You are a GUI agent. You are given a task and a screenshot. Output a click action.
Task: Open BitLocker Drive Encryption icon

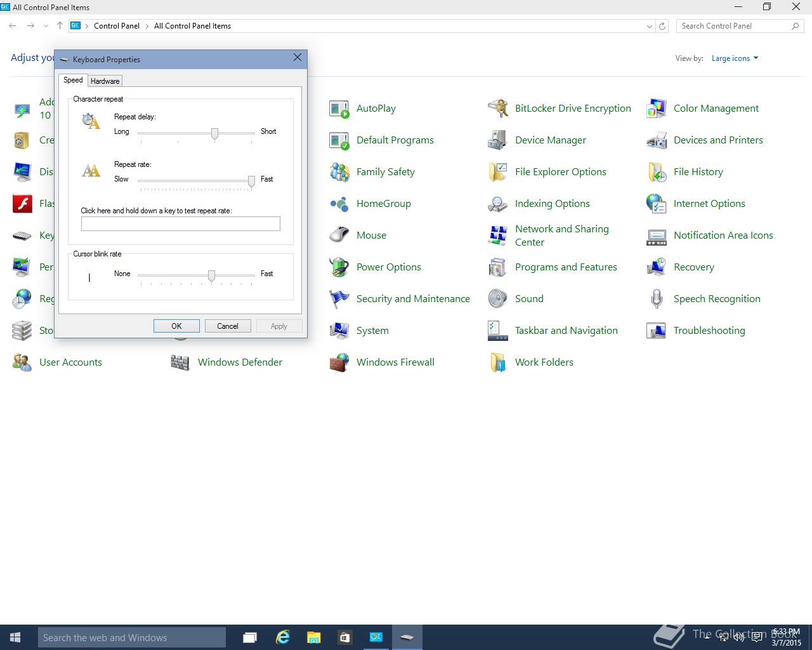(x=498, y=109)
